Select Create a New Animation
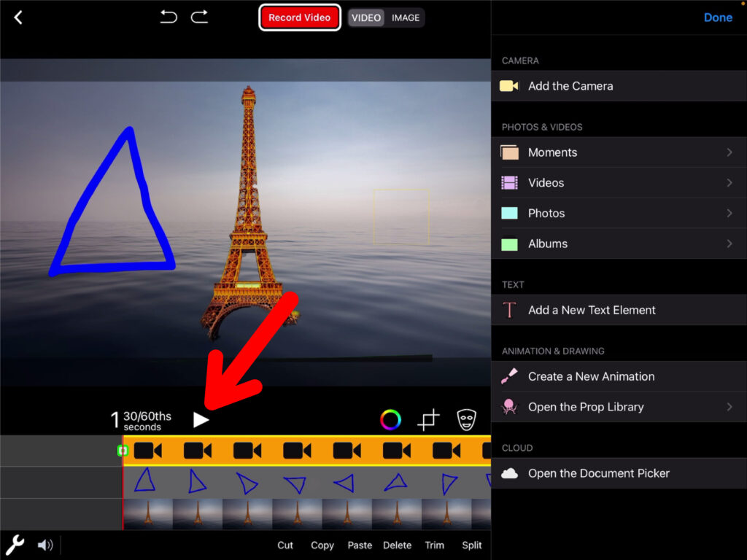Viewport: 747px width, 560px height. point(591,376)
